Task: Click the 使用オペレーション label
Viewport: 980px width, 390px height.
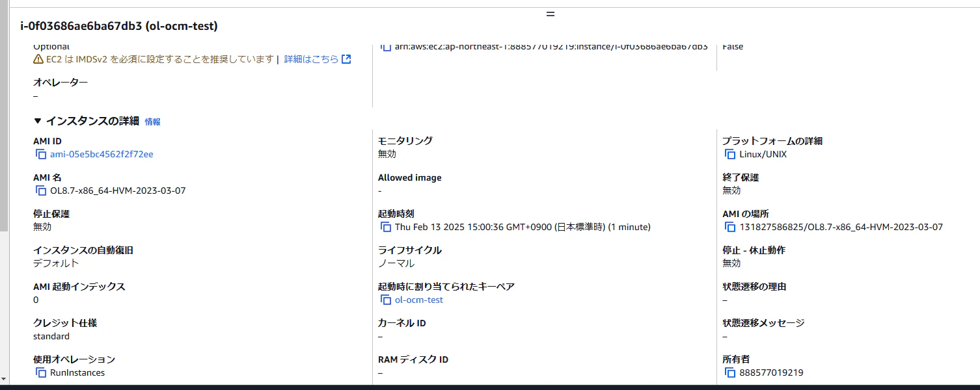Action: click(x=74, y=359)
